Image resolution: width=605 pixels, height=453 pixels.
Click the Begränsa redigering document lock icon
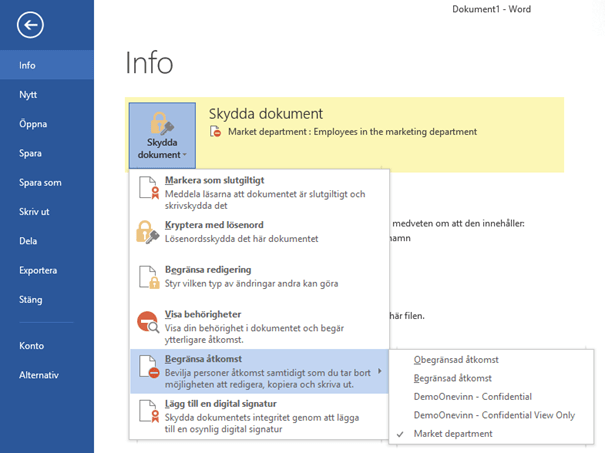147,278
